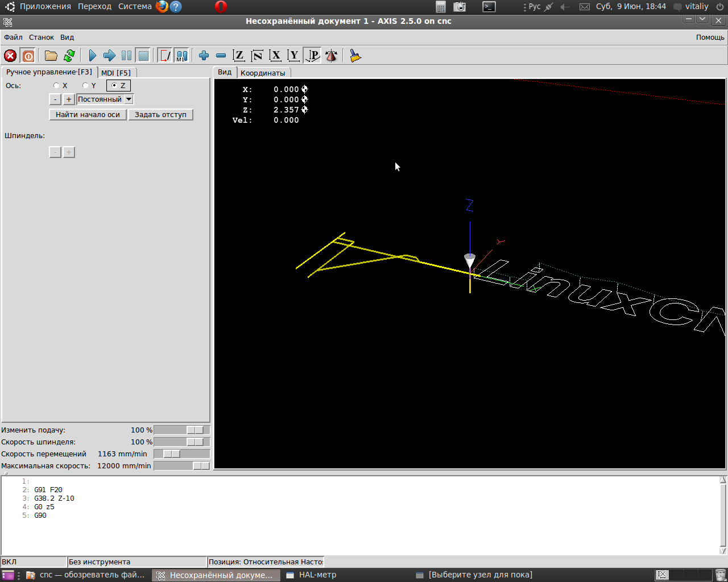Toggle optional pause M1 button
Screen dimensions: 728x582
[x=181, y=56]
